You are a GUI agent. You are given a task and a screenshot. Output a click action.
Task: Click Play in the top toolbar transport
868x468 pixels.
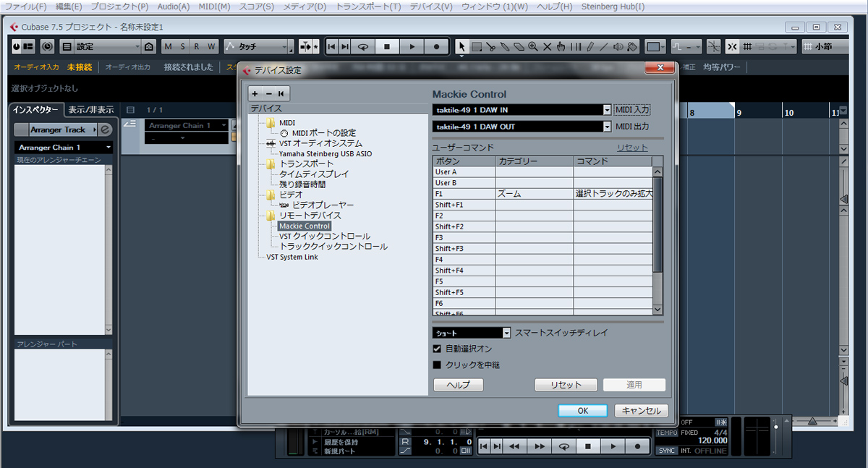pos(412,46)
